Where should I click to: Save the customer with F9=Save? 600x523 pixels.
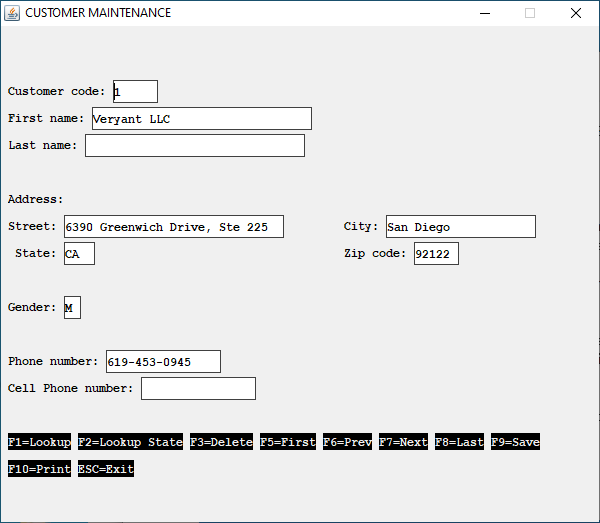coord(515,442)
